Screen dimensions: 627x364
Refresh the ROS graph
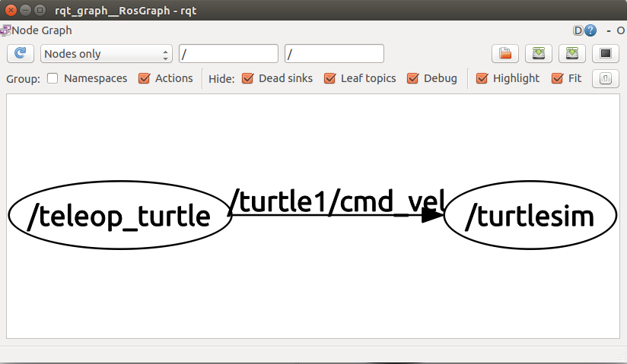pyautogui.click(x=21, y=53)
